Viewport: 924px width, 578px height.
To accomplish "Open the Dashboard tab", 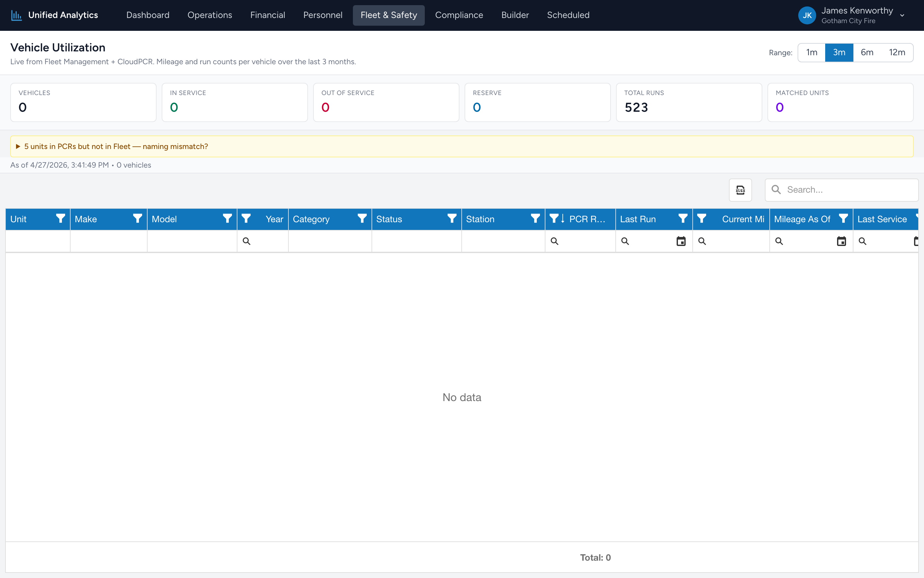I will [x=148, y=15].
